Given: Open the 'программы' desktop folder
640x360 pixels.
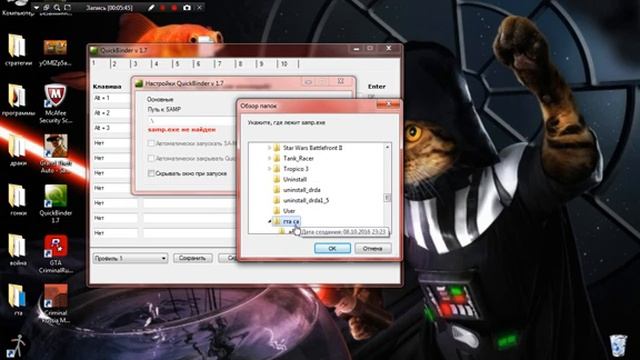Looking at the screenshot, I should click(18, 100).
